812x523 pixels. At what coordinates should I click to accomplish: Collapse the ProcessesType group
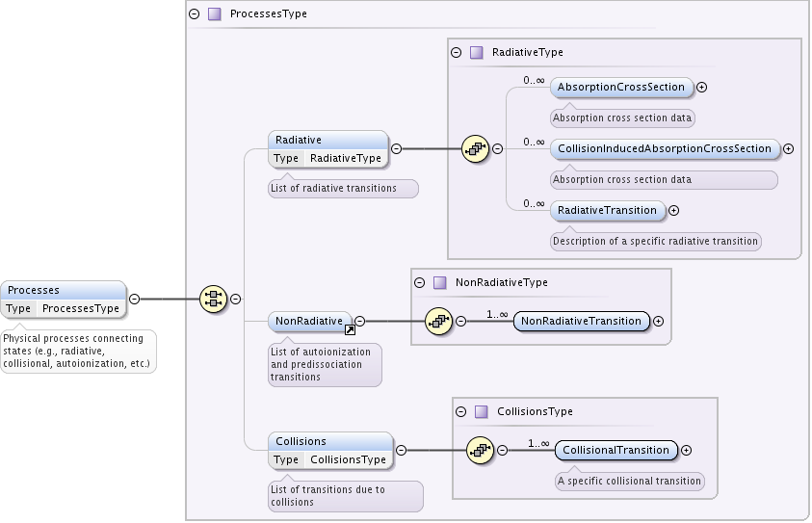pyautogui.click(x=195, y=14)
